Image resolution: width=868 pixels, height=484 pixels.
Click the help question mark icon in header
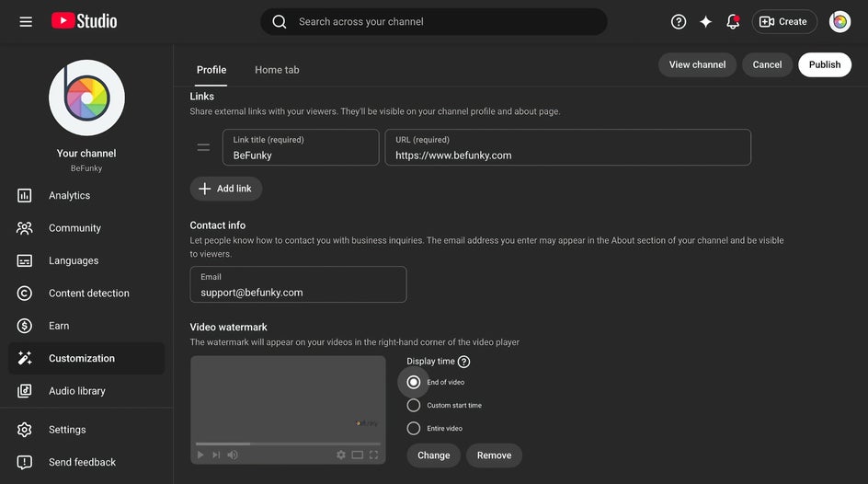(x=679, y=21)
